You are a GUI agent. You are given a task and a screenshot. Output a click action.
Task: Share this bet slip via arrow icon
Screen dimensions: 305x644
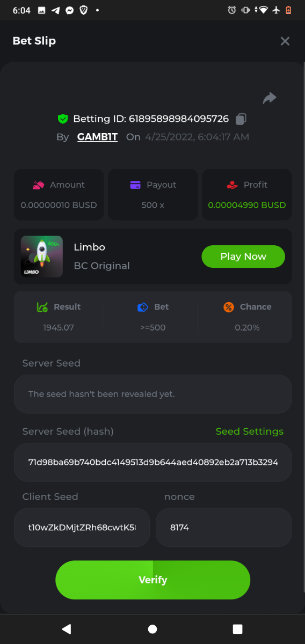pyautogui.click(x=270, y=98)
